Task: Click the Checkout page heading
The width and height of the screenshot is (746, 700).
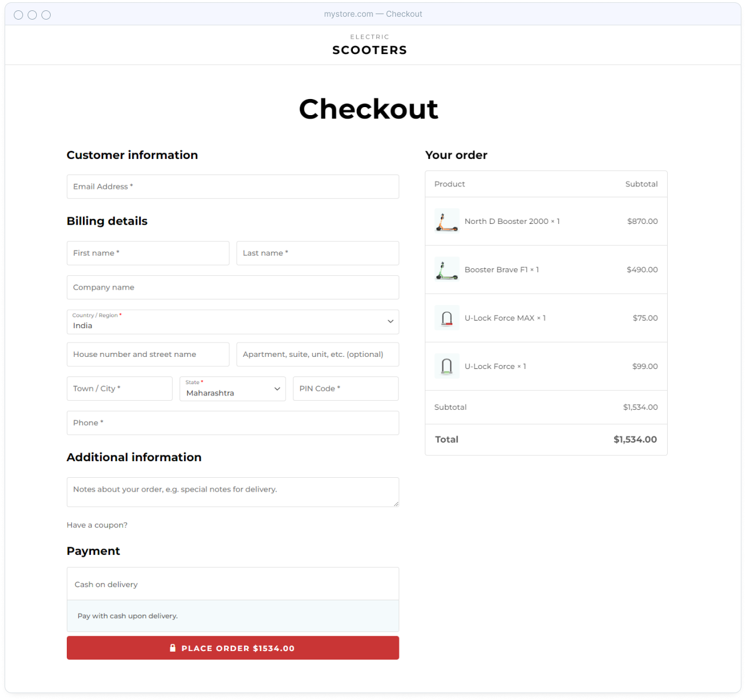Action: tap(368, 109)
